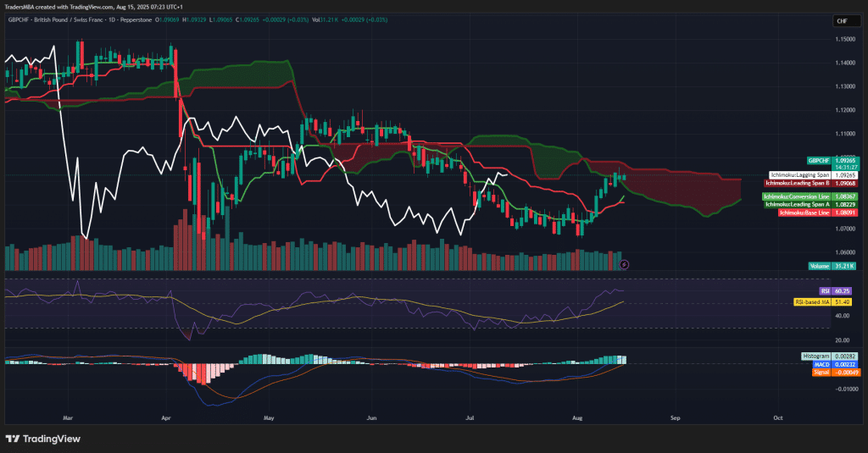Click the Sep marker on time axis

point(676,417)
